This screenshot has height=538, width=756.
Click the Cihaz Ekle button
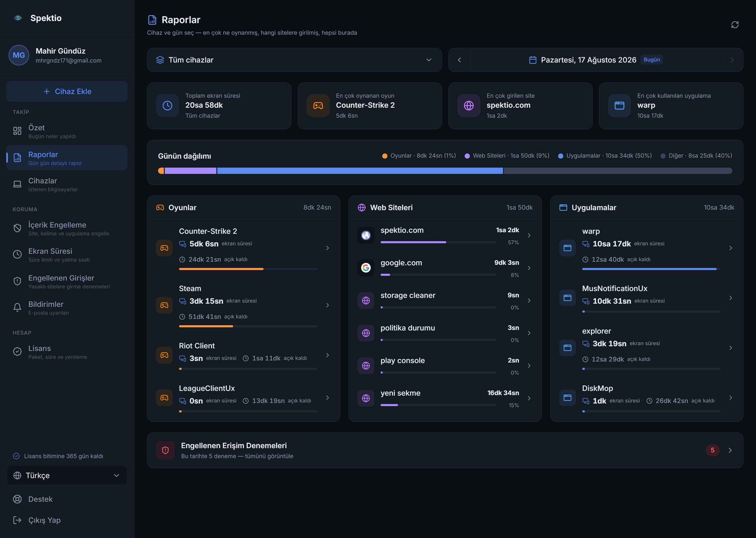pyautogui.click(x=67, y=91)
